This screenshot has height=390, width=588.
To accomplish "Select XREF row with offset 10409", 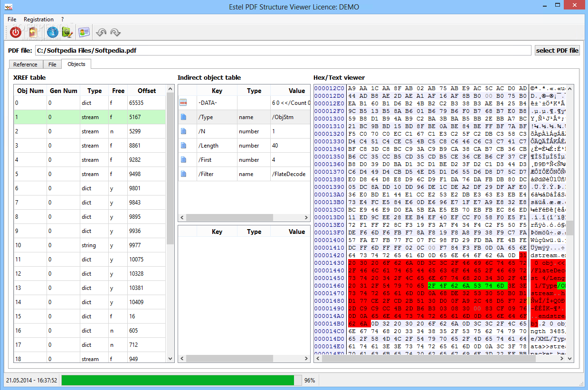I will pyautogui.click(x=90, y=302).
